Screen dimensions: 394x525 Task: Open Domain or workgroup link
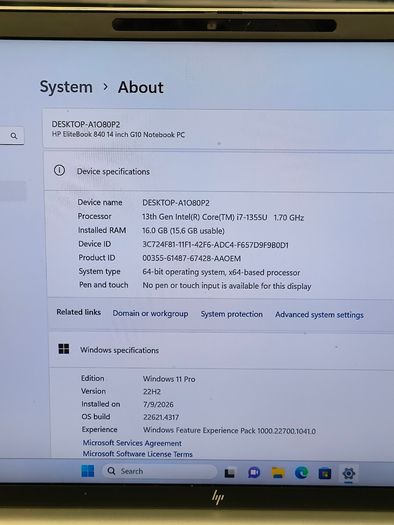click(x=150, y=313)
